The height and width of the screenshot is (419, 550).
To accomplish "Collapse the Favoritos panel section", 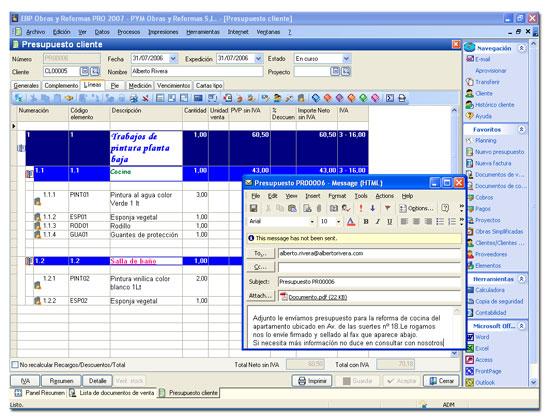I will pos(522,129).
